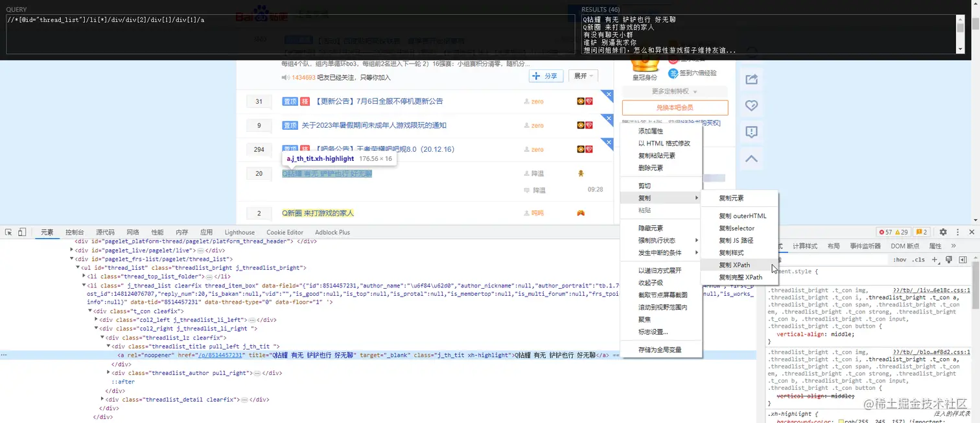Switch to 网络 network tab
The height and width of the screenshot is (423, 980).
(x=133, y=232)
